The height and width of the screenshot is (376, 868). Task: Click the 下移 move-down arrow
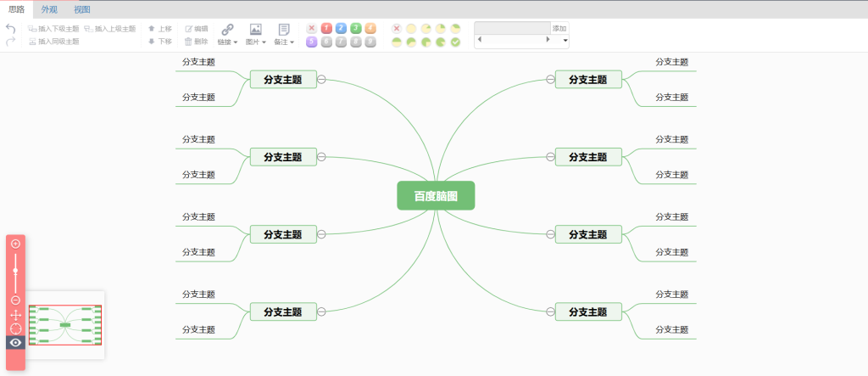[151, 41]
